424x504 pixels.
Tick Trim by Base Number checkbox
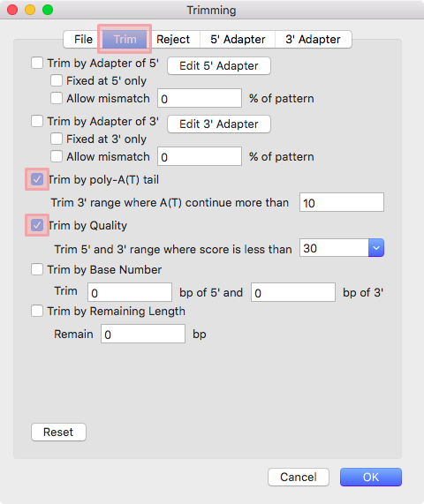point(37,269)
